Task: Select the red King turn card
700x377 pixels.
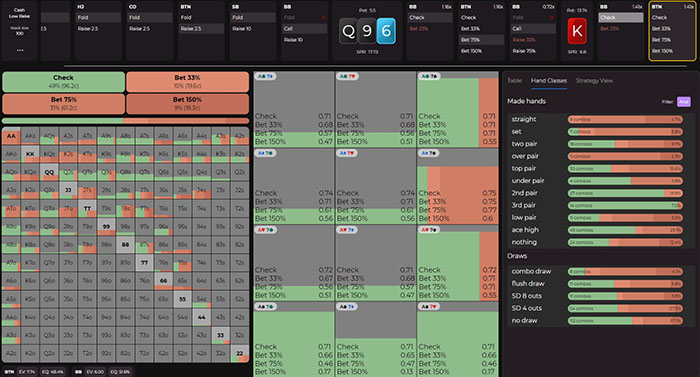Action: [x=577, y=31]
